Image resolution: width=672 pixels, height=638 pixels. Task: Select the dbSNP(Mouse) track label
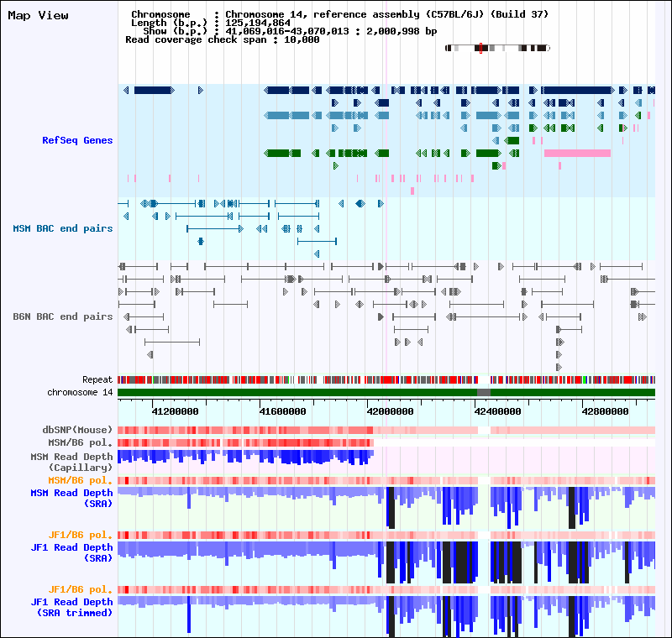click(x=77, y=430)
